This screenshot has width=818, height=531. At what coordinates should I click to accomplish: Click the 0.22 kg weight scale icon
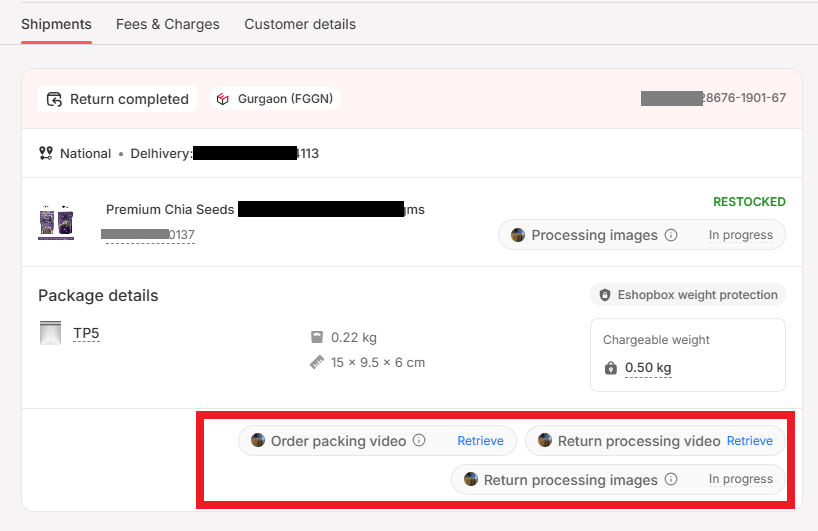tap(317, 337)
